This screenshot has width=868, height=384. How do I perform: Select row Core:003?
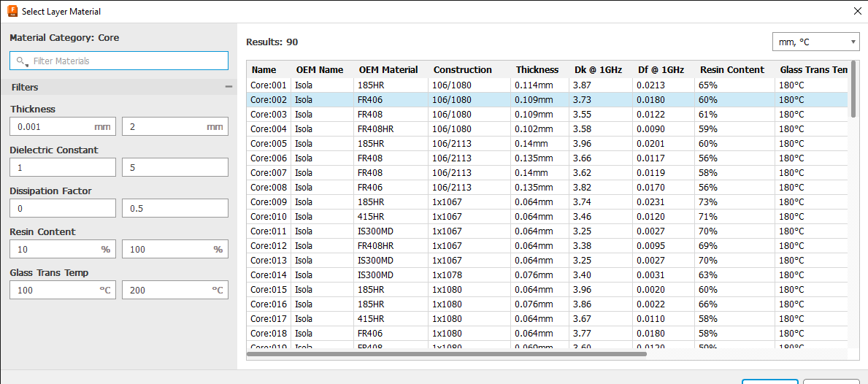[x=547, y=115]
